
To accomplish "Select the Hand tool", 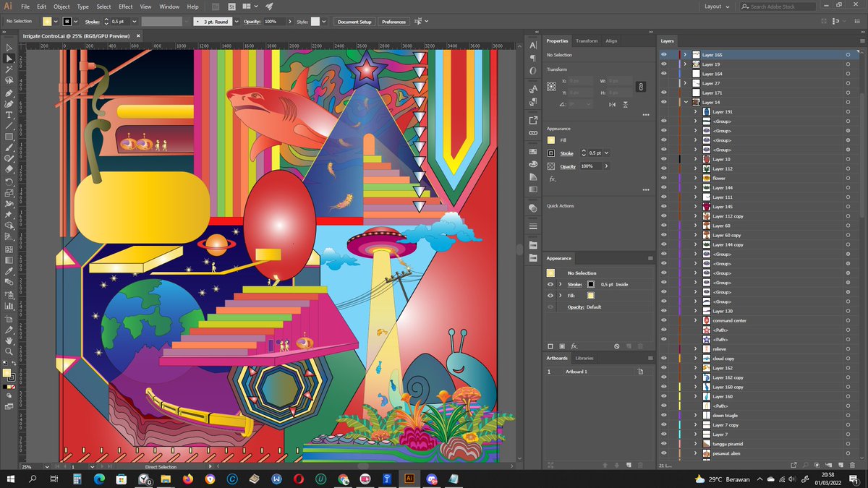I will (x=9, y=341).
